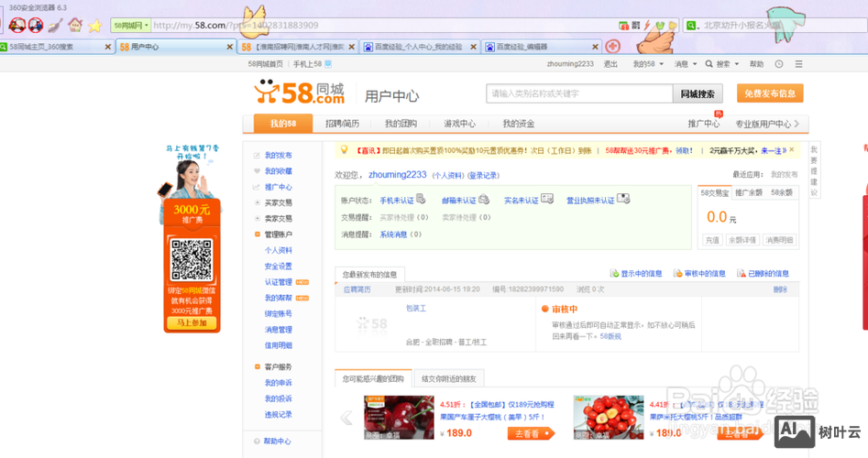
Task: Switch to the 推广余额 balance tab
Action: [749, 192]
